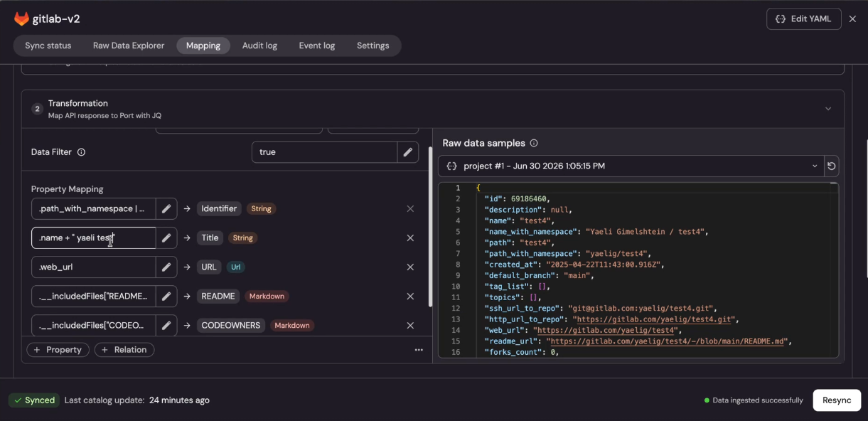Click the README property tag
Screen dimensions: 868x421
click(x=218, y=297)
